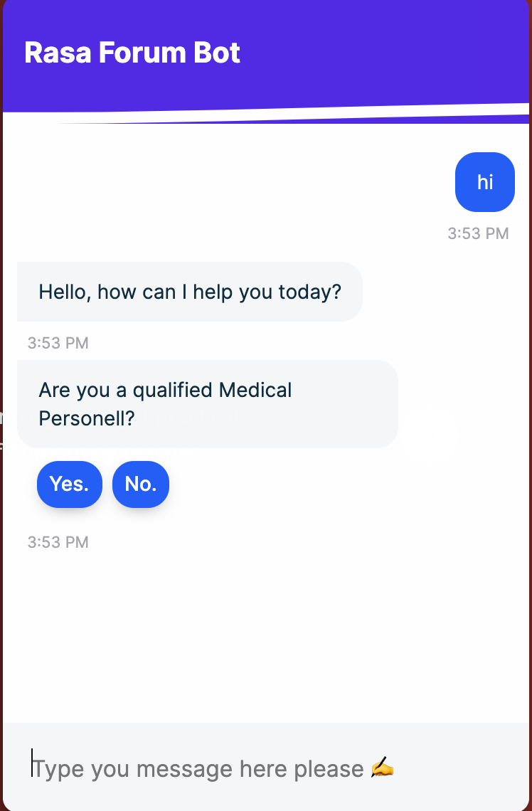Click the word 'Bot' in the header
This screenshot has width=532, height=811.
pos(217,52)
